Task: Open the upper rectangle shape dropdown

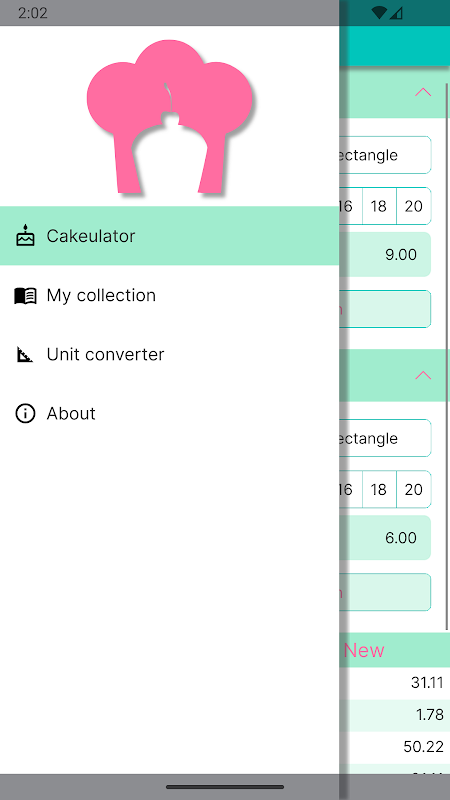Action: click(x=385, y=155)
